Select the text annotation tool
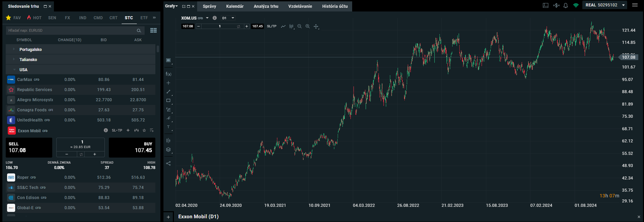 coord(168,127)
